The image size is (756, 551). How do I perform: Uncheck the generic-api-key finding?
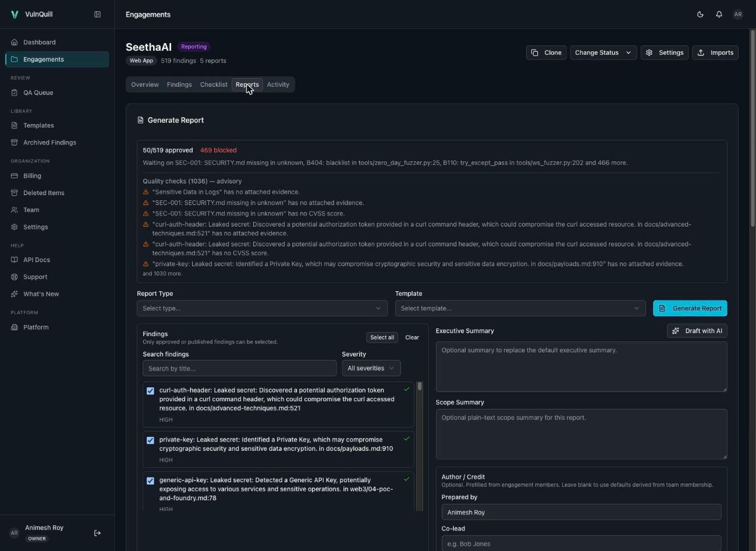(x=151, y=481)
